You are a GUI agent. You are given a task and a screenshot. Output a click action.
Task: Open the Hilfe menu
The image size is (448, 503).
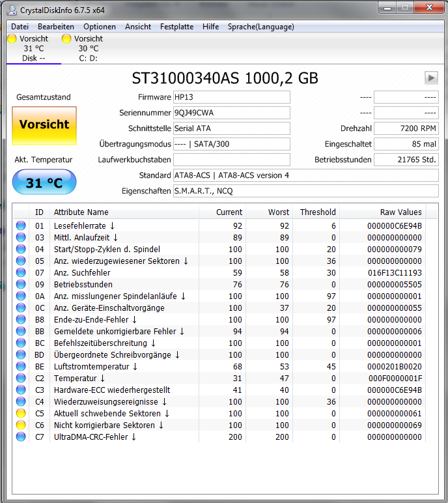pos(211,27)
